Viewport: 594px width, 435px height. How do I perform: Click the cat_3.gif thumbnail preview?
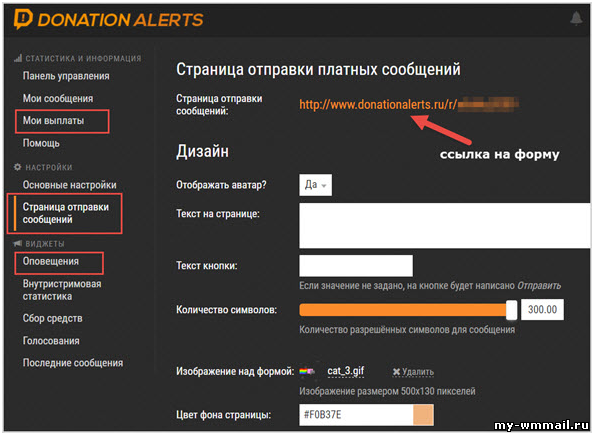306,371
